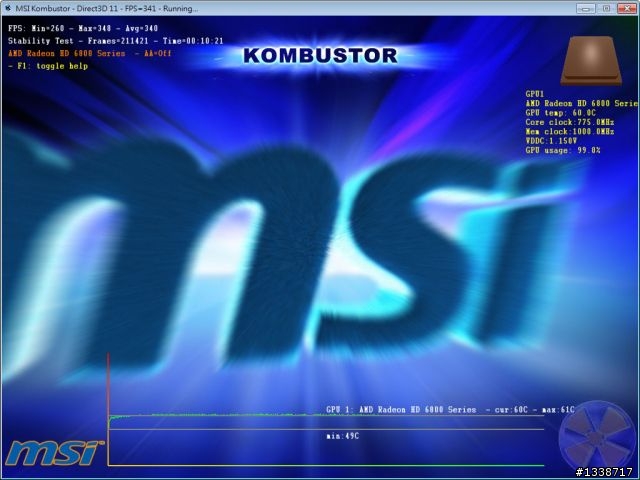Click the AMD Radeon HD 6800 Series name under GPU1
640x480 pixels.
[x=582, y=103]
